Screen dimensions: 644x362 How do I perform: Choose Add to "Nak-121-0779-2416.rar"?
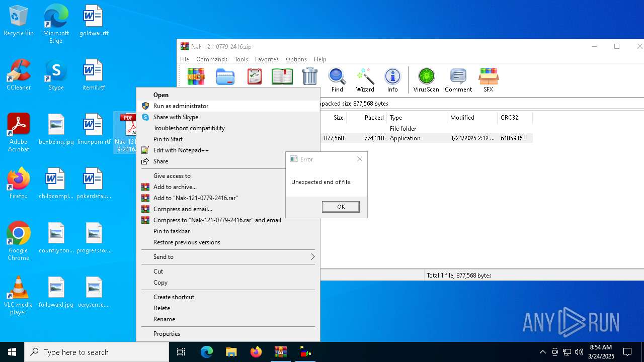click(x=211, y=198)
